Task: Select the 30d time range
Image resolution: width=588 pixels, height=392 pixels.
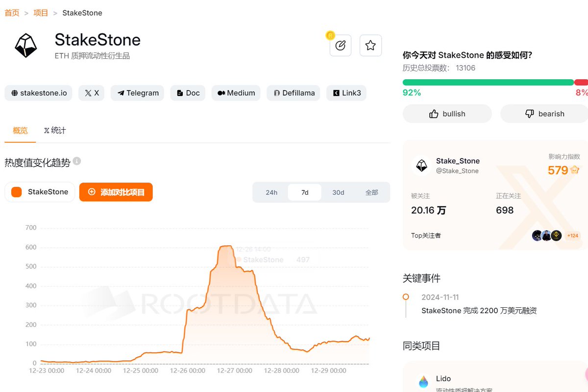Action: tap(338, 192)
